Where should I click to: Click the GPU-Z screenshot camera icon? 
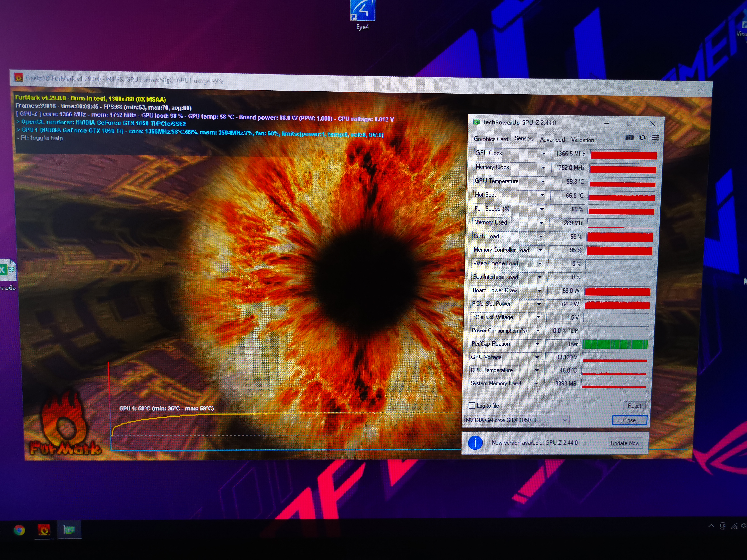point(629,138)
